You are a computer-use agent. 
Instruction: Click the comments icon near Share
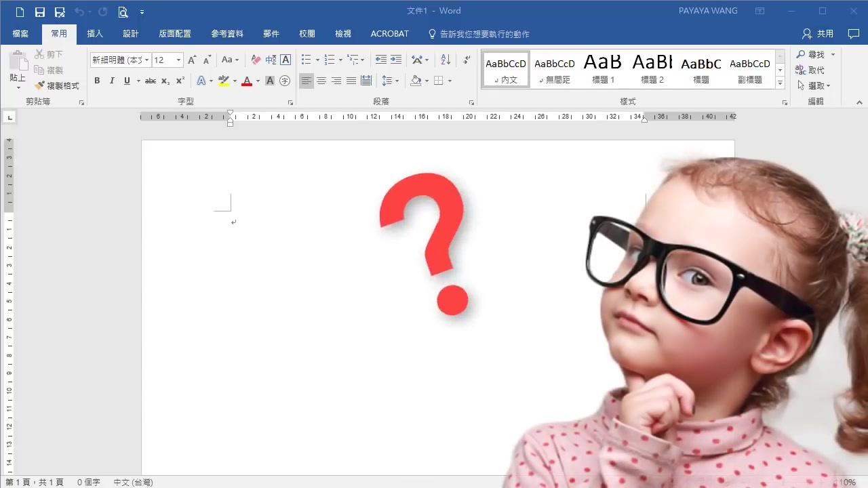[x=854, y=33]
